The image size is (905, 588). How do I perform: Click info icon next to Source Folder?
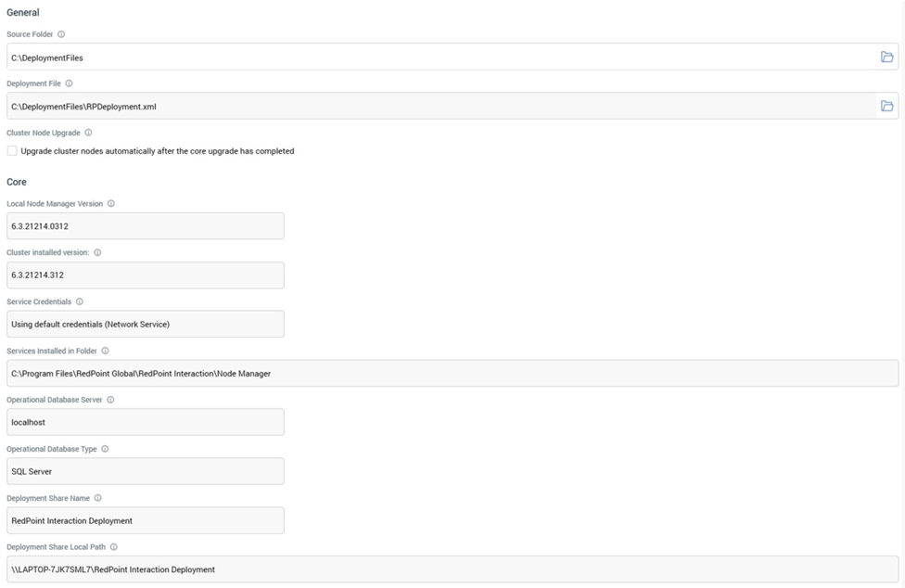click(61, 34)
